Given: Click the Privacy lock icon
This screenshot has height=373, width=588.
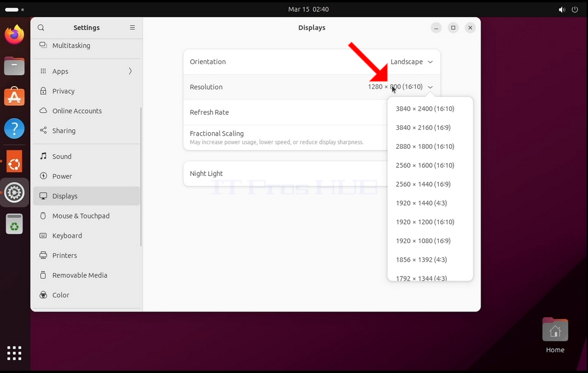Looking at the screenshot, I should pos(43,91).
